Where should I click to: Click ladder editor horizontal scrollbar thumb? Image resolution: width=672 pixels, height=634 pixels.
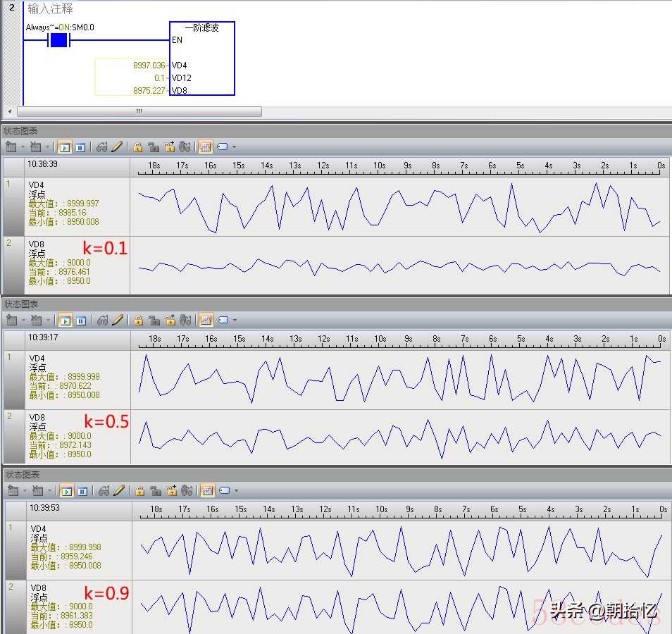click(x=139, y=111)
